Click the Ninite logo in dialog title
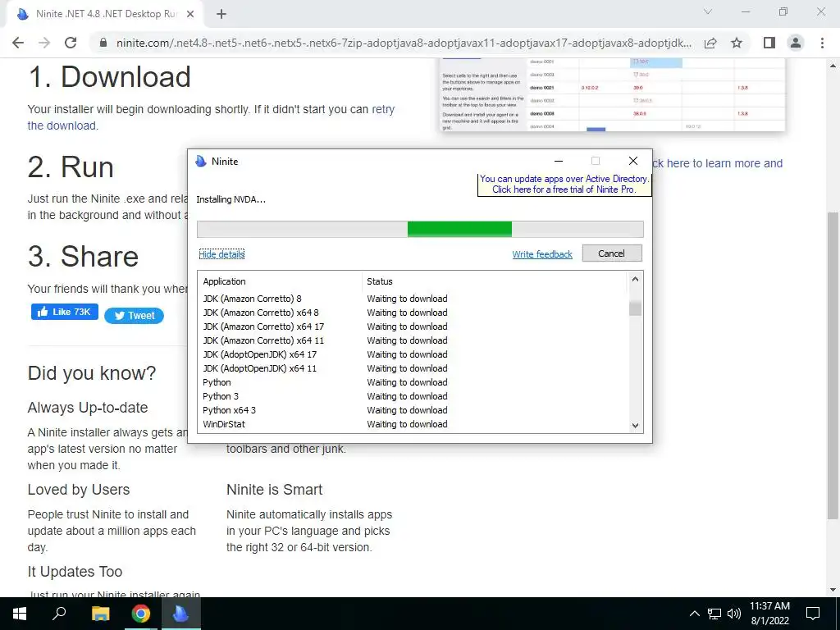 [x=201, y=162]
